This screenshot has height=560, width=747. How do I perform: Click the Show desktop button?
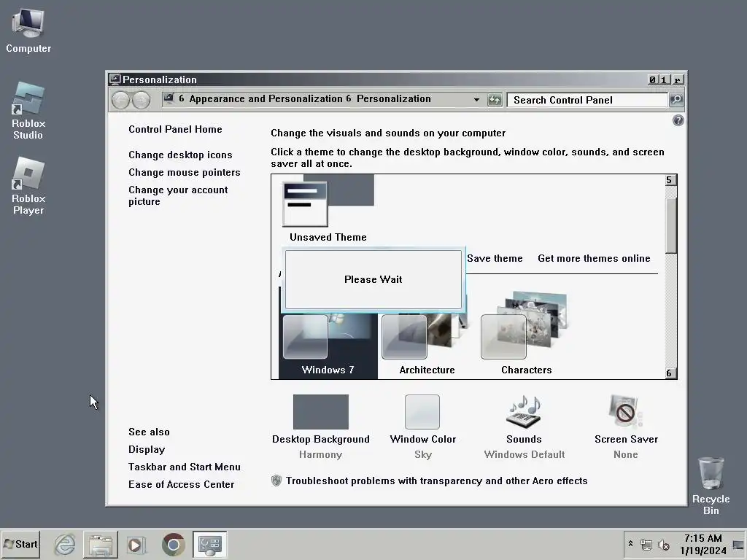[x=738, y=544]
